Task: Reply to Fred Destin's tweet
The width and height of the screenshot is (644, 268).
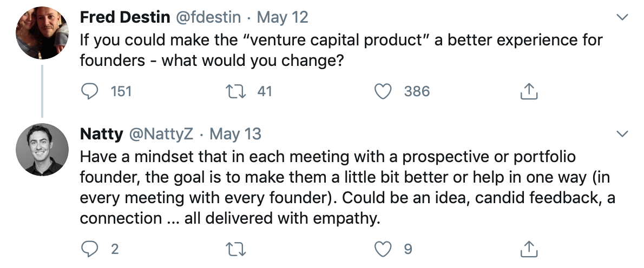Action: 89,92
